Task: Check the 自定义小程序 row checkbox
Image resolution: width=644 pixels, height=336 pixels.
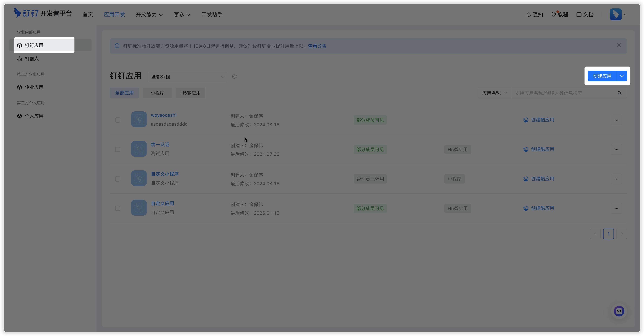Action: point(118,179)
